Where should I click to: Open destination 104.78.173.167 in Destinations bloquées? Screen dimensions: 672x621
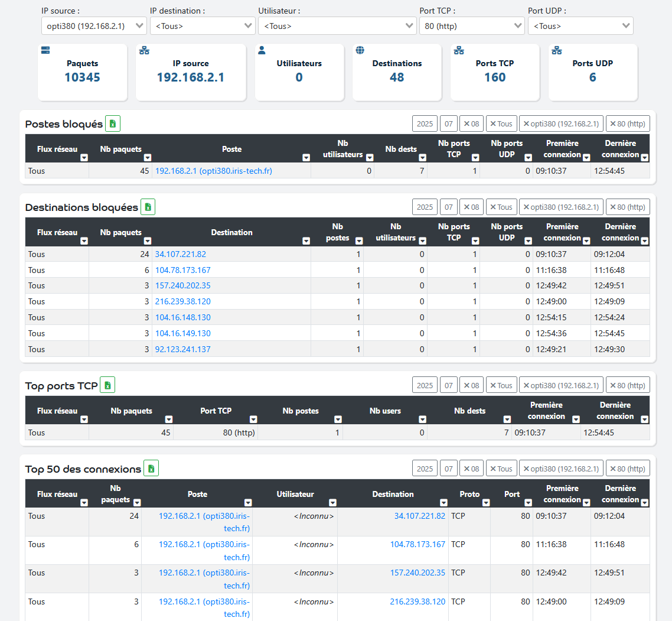tap(182, 270)
